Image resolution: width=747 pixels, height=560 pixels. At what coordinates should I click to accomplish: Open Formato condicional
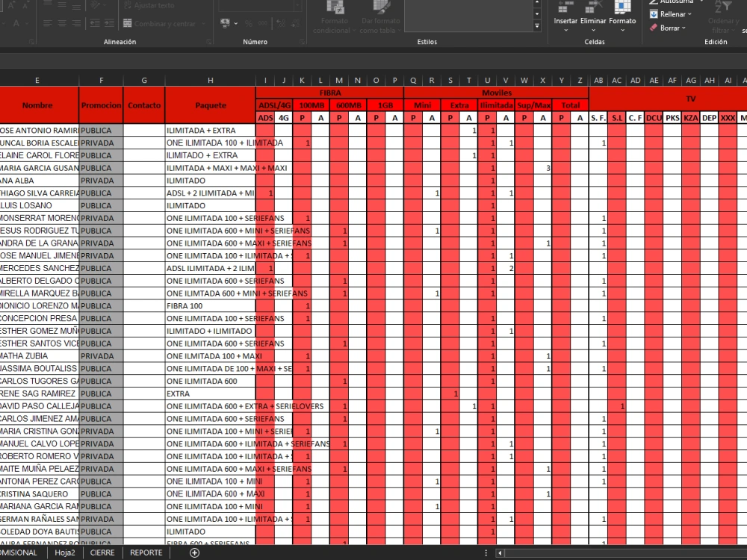click(x=335, y=17)
